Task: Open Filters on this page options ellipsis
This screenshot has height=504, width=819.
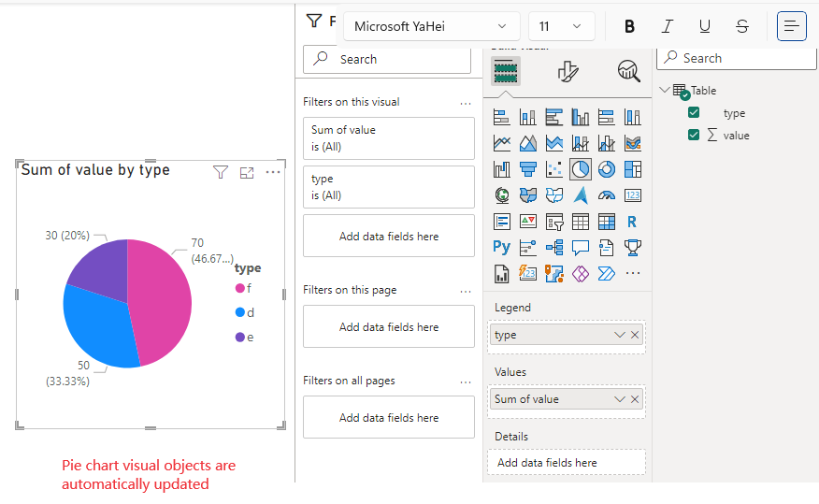Action: click(466, 292)
